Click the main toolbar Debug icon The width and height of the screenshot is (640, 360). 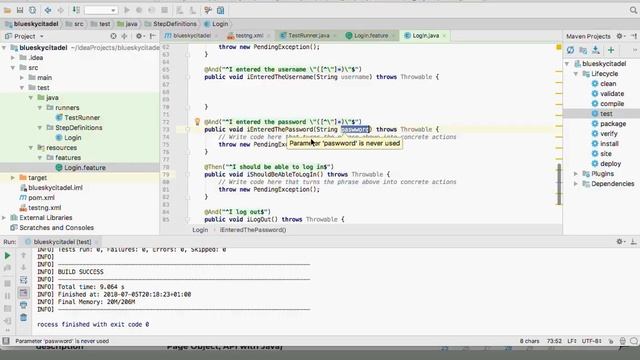click(139, 10)
